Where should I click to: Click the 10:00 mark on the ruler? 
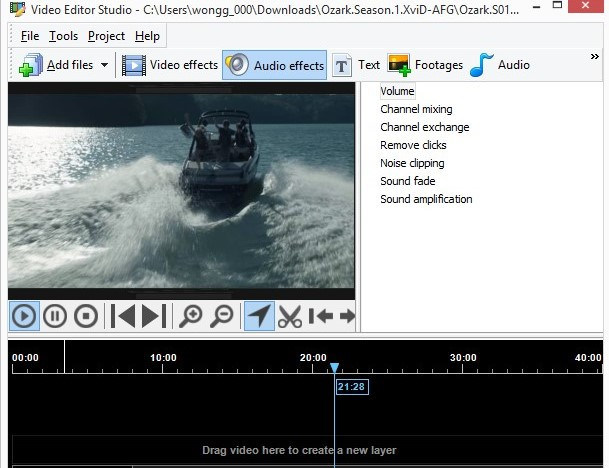click(x=163, y=358)
